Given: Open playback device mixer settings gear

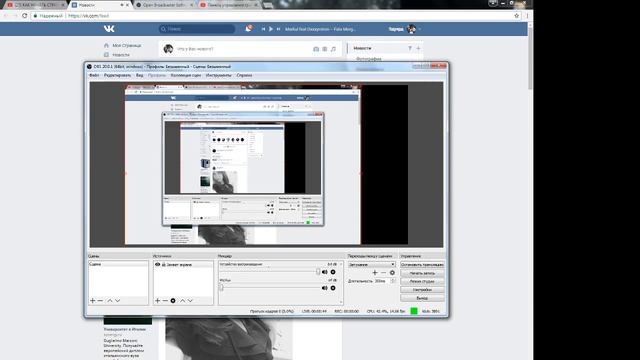Looking at the screenshot, I should coord(333,272).
